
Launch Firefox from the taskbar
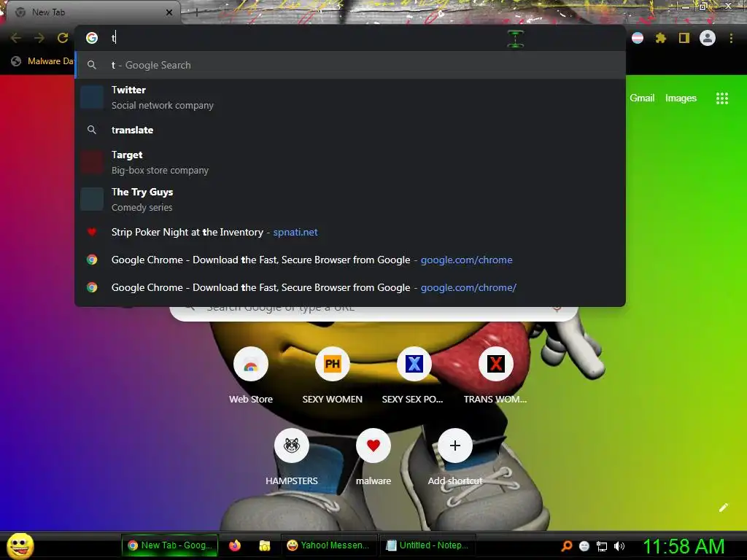(235, 545)
